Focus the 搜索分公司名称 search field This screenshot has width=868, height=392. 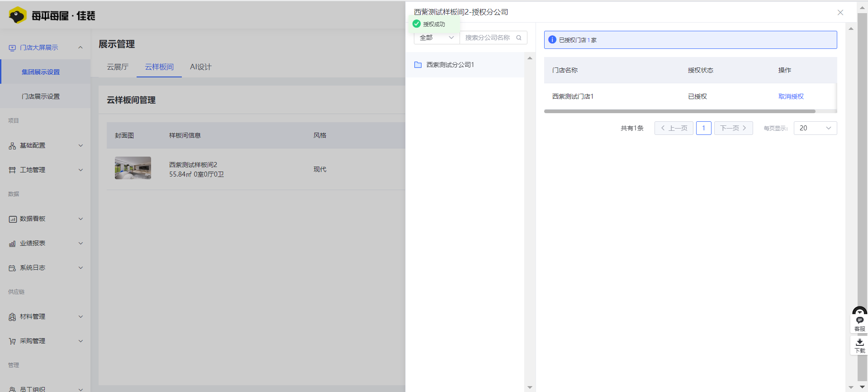click(488, 38)
